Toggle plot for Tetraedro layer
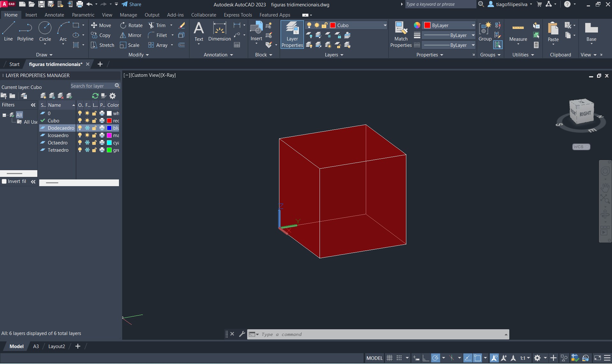This screenshot has width=612, height=364. [102, 150]
